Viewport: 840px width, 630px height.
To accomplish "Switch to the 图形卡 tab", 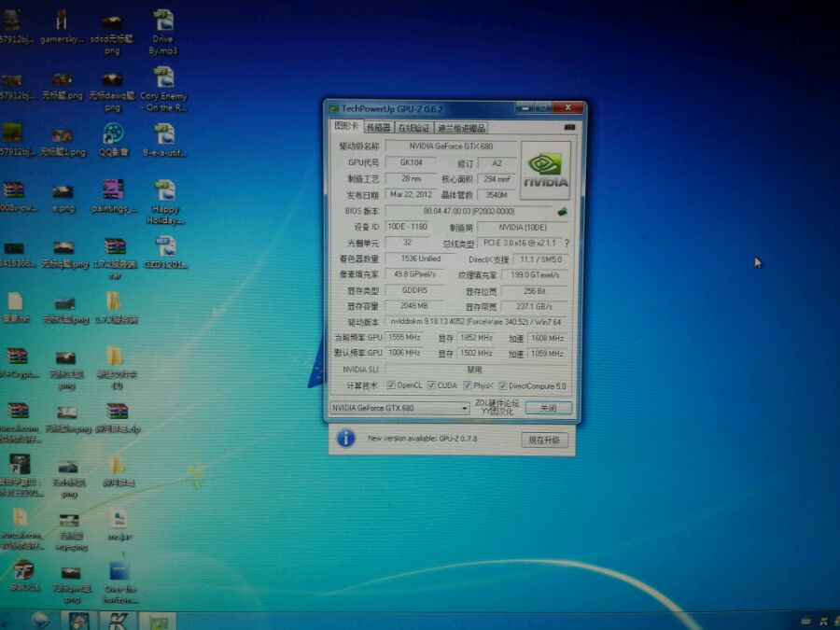I will [345, 126].
